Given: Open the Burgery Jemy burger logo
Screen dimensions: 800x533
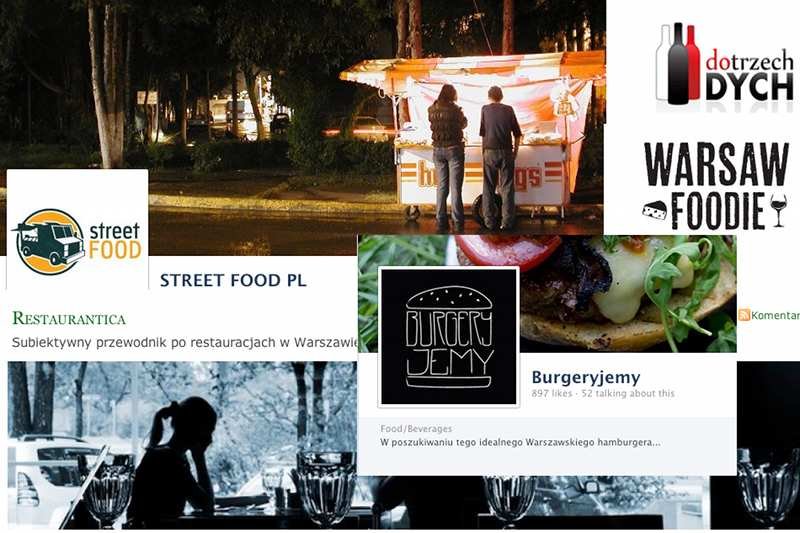Looking at the screenshot, I should click(448, 337).
